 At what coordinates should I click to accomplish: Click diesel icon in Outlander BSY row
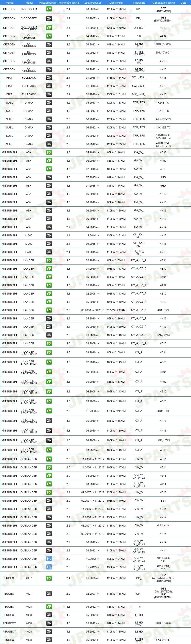click(x=49, y=500)
